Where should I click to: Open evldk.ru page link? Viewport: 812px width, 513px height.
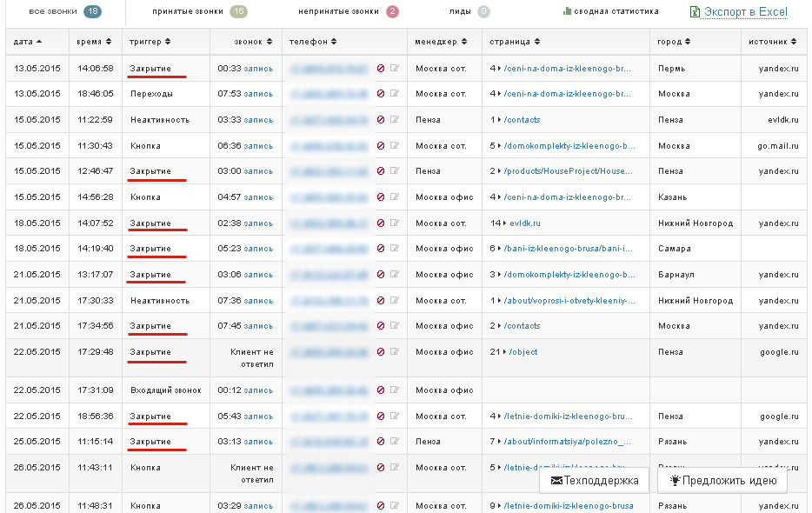[x=524, y=223]
